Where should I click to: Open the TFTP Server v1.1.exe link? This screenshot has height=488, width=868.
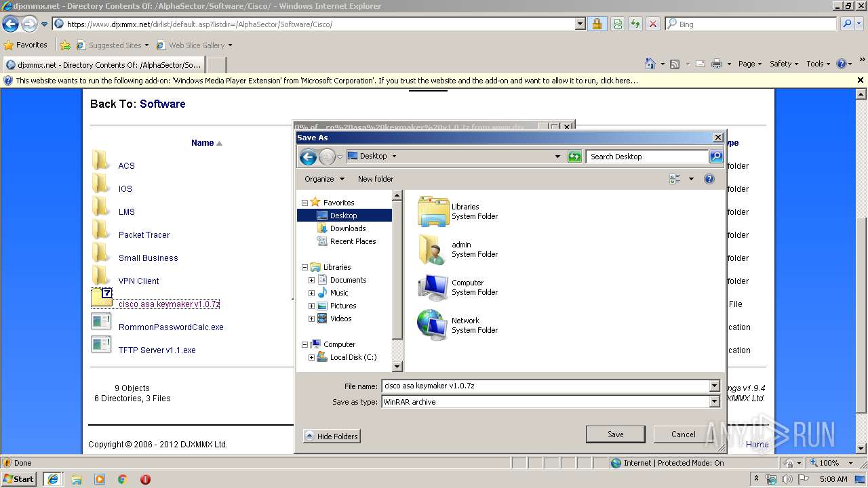[157, 350]
